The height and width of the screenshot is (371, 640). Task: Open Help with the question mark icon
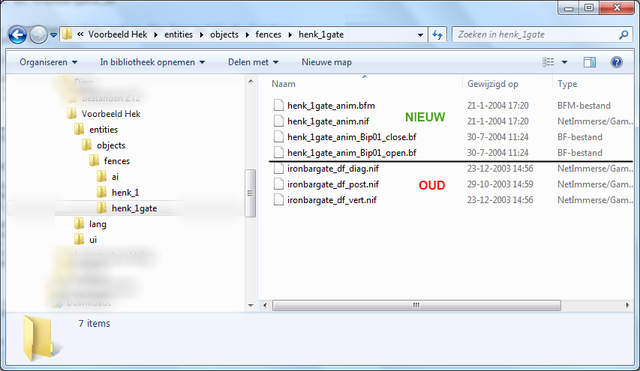(x=616, y=62)
